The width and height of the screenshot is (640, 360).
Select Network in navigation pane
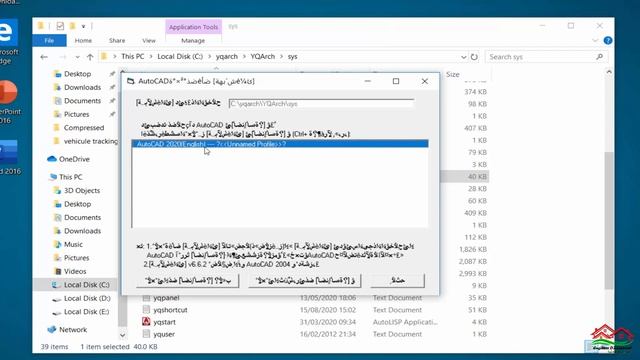(73, 330)
